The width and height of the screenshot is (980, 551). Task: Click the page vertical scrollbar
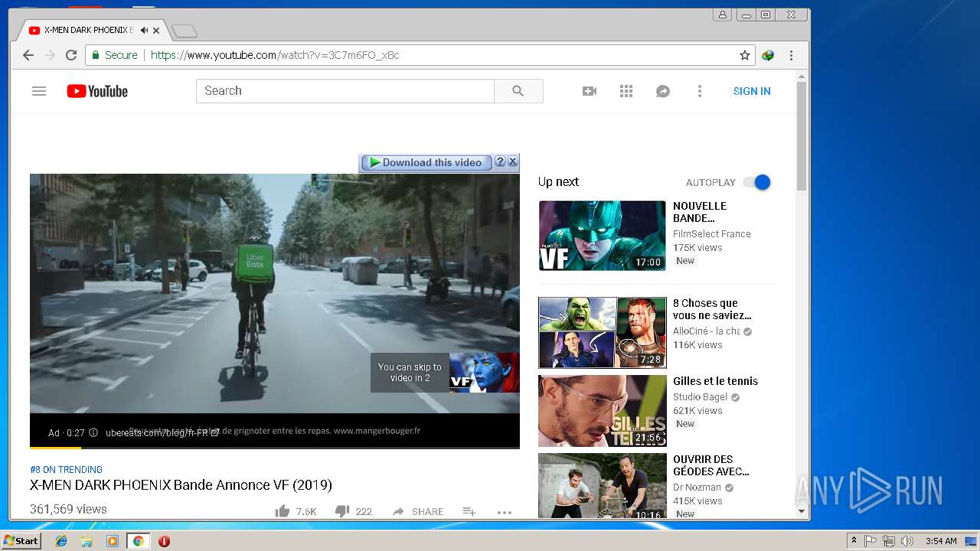802,135
